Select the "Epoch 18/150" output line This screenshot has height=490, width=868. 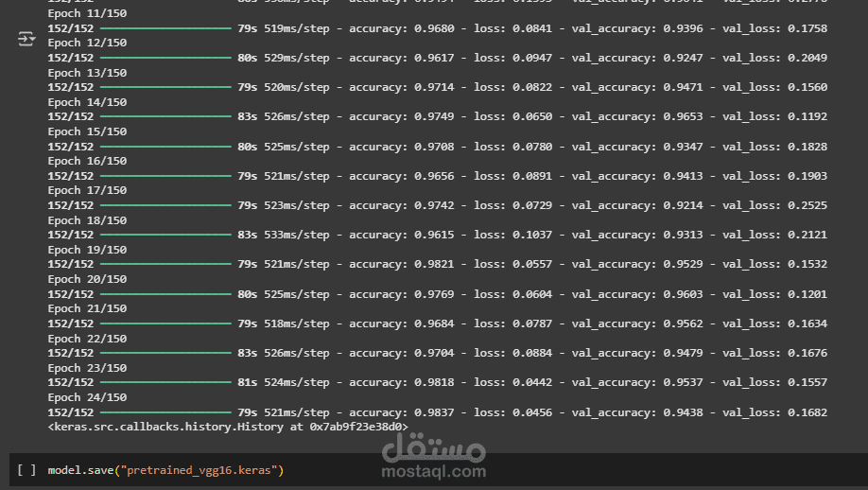pyautogui.click(x=87, y=220)
